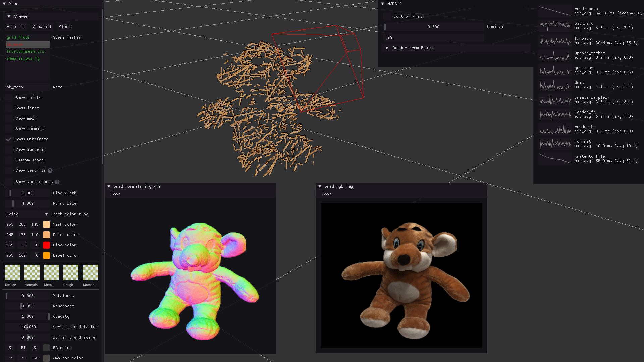Click Save in pred_rgb_img window
The image size is (644, 362).
coord(327,194)
